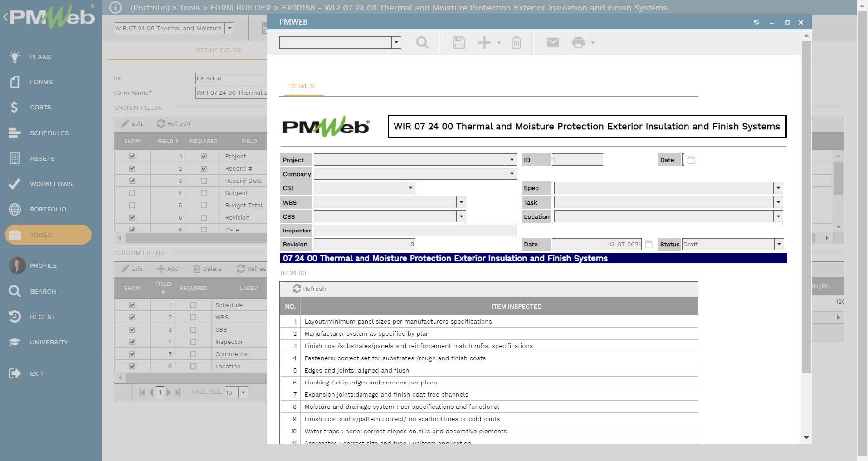The height and width of the screenshot is (461, 868).
Task: Click the delete trash can icon
Action: (x=516, y=43)
